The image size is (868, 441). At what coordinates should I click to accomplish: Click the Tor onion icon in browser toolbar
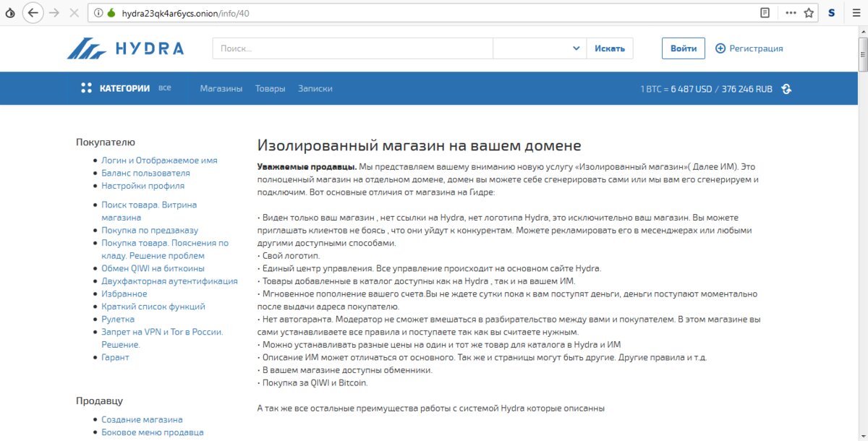pyautogui.click(x=9, y=13)
